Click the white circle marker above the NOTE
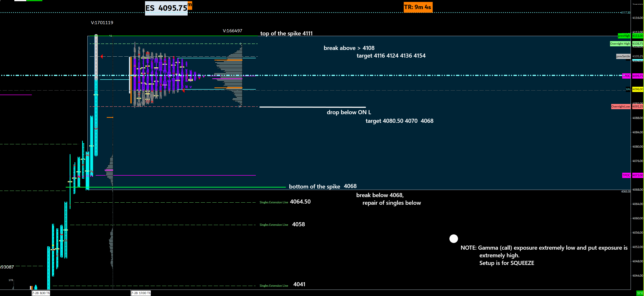Screen dimensions: 644x296 454,239
